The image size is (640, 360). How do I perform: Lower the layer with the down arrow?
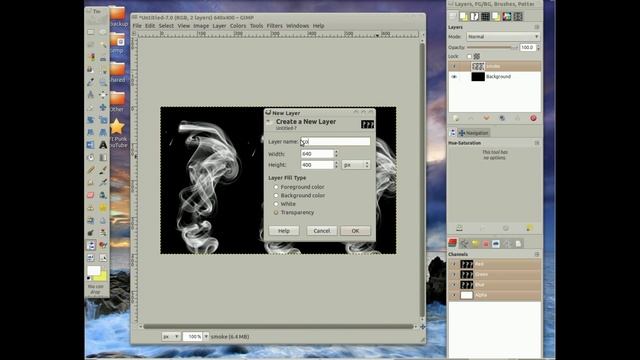click(x=486, y=118)
